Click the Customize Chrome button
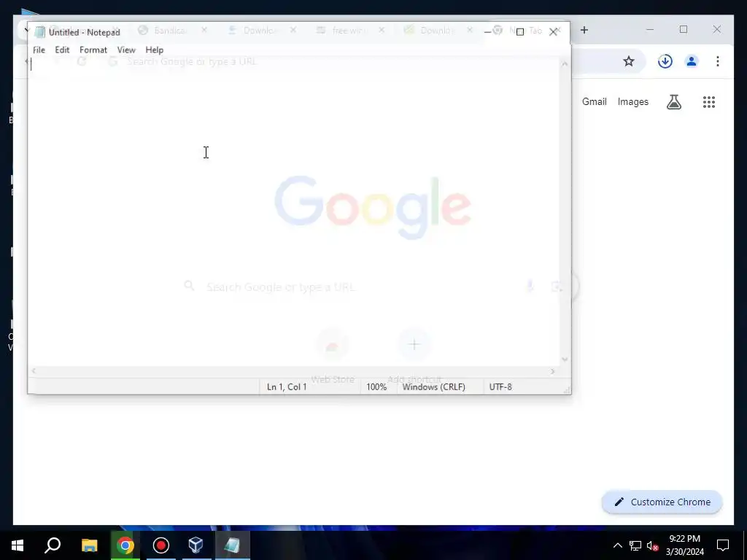 click(662, 502)
